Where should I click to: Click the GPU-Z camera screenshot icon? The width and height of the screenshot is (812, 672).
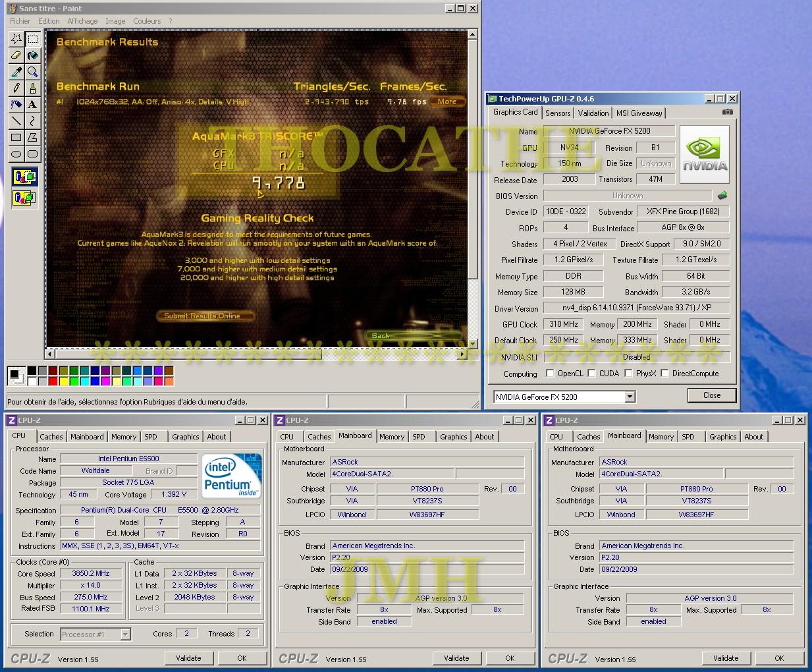pos(727,112)
